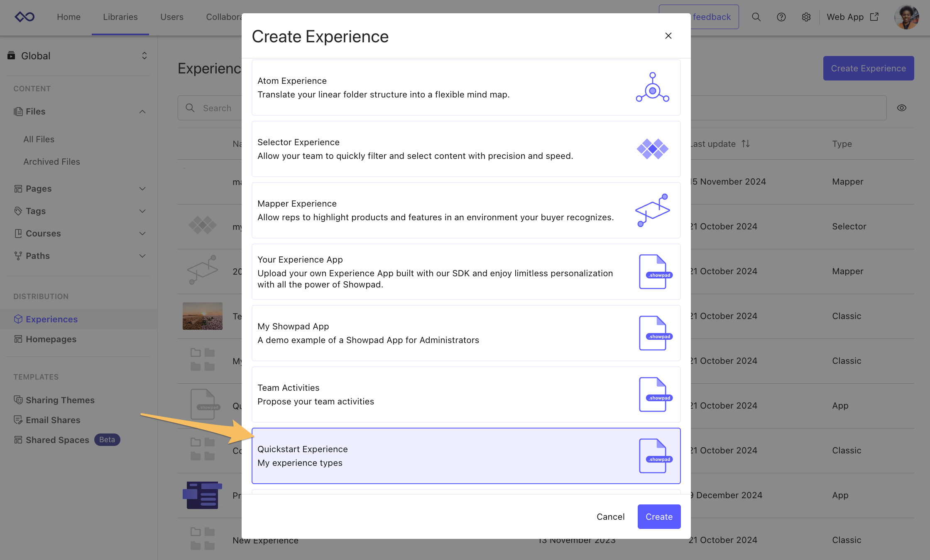Select the Atom Experience option
Screen dimensions: 930x560
(466, 88)
